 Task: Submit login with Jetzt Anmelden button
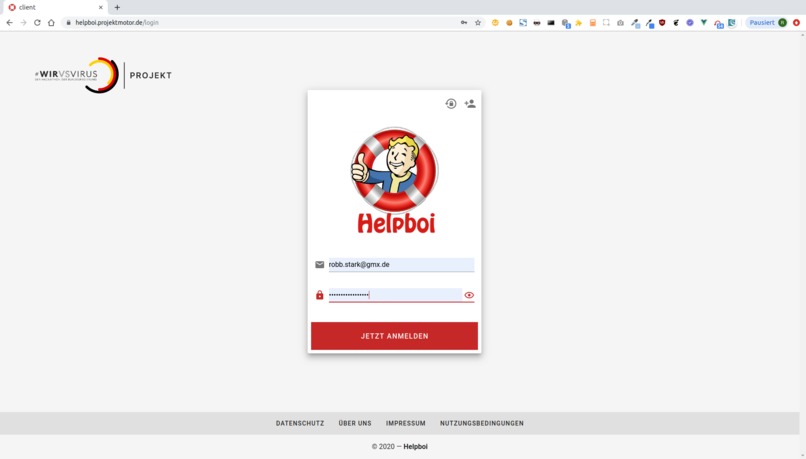[x=394, y=336]
